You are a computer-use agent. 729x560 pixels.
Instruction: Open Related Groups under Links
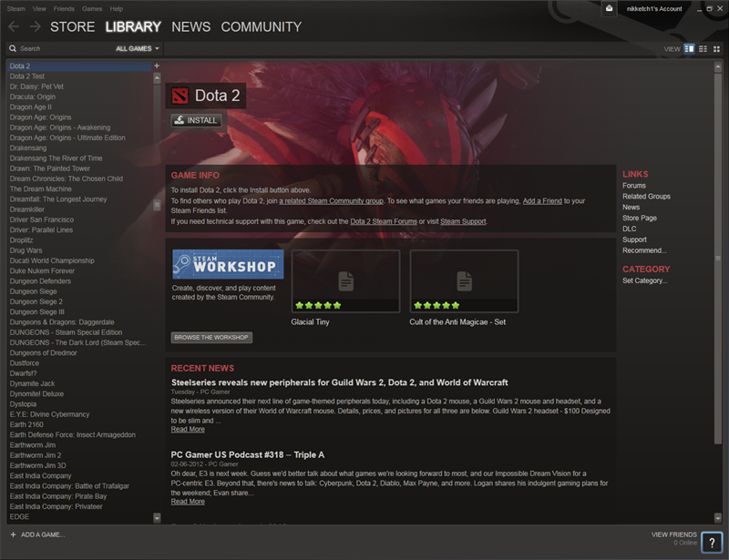[x=646, y=196]
